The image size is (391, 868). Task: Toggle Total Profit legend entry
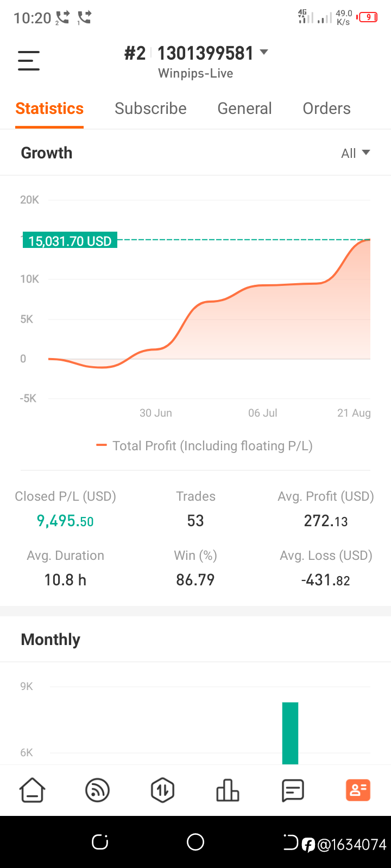(x=205, y=446)
